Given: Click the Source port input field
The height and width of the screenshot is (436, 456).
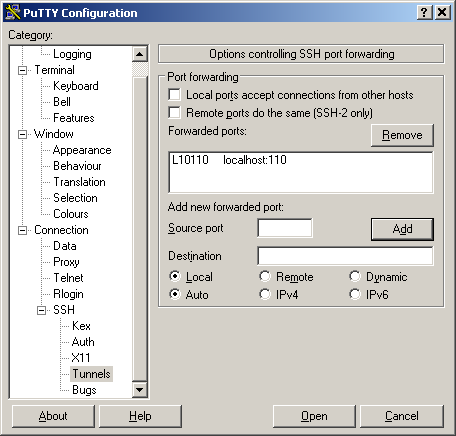Looking at the screenshot, I should [x=285, y=228].
